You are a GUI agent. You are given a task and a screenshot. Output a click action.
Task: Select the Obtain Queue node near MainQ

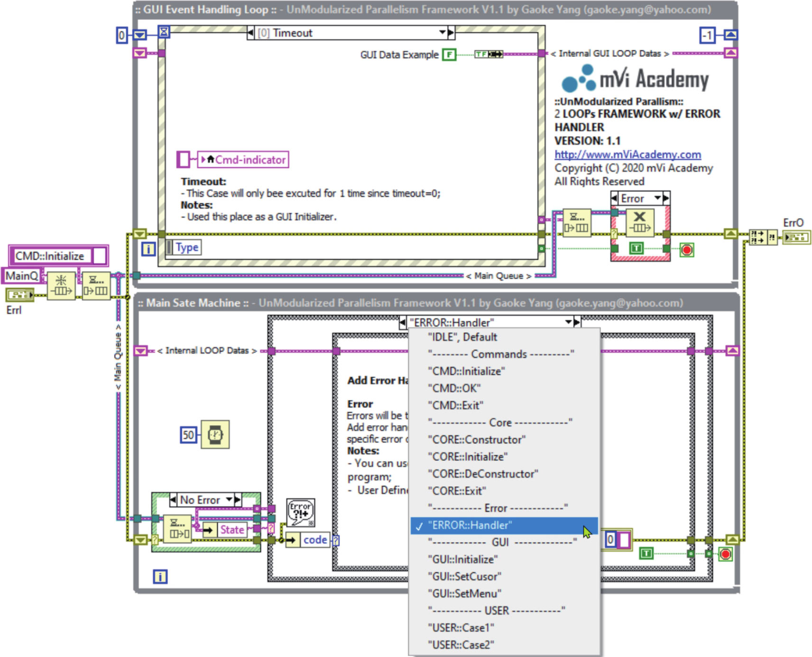pyautogui.click(x=61, y=285)
